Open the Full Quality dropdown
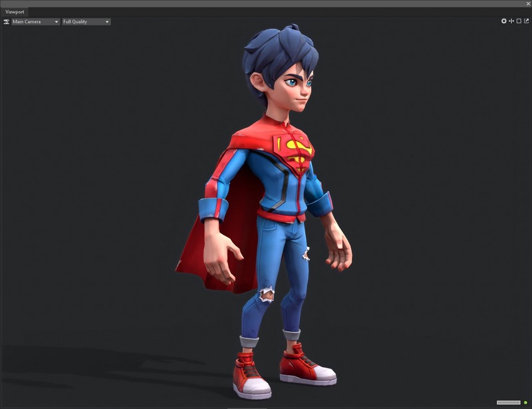The width and height of the screenshot is (532, 409). pyautogui.click(x=86, y=22)
